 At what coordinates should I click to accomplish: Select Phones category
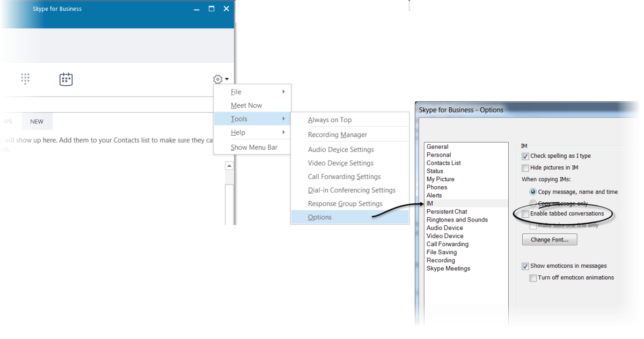(x=466, y=187)
